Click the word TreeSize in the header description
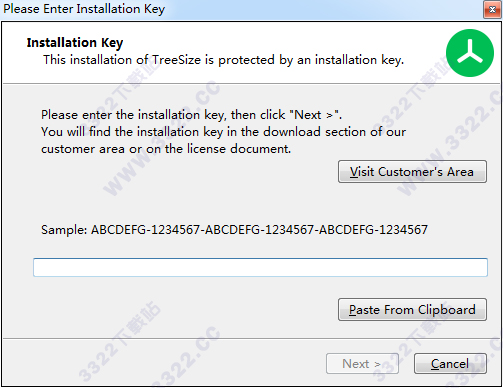Image resolution: width=503 pixels, height=388 pixels. 177,60
